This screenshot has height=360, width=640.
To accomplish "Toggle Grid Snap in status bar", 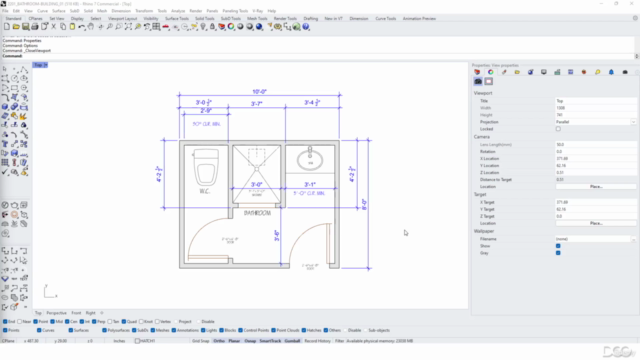I will [x=200, y=341].
